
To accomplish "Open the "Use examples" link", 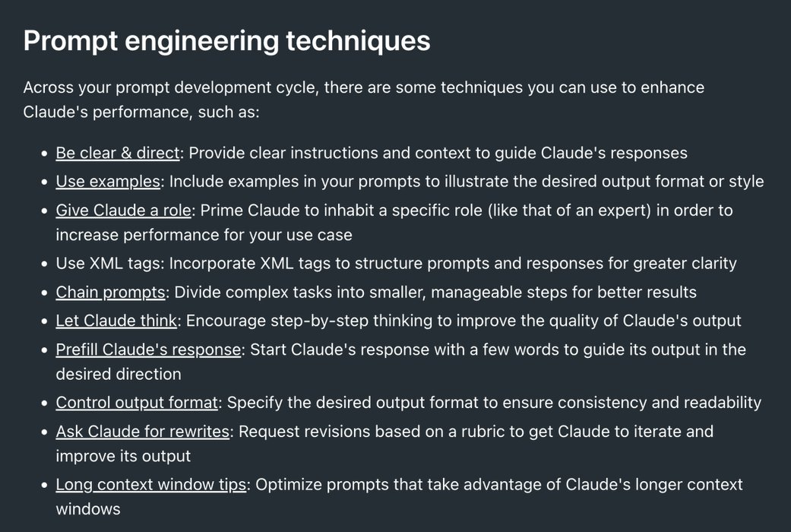I will coord(108,181).
